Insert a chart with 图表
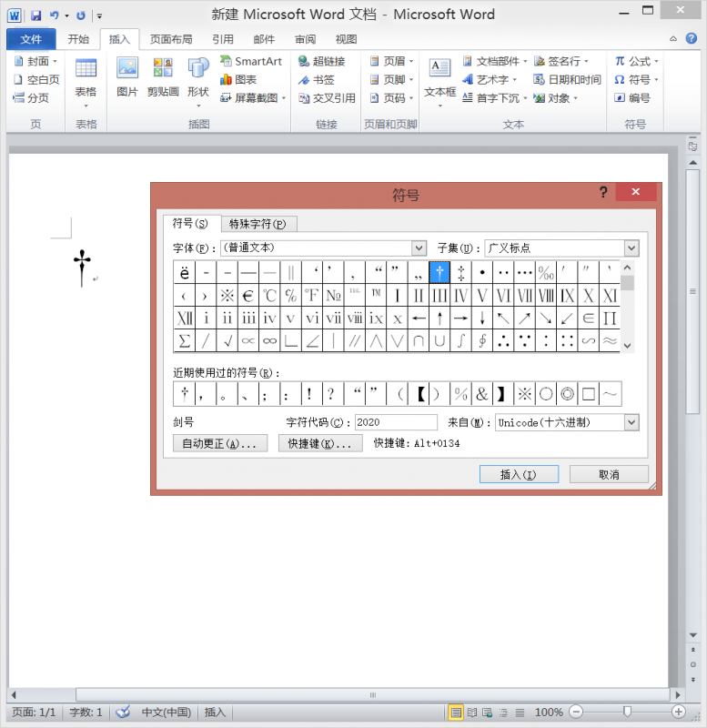 (x=238, y=80)
